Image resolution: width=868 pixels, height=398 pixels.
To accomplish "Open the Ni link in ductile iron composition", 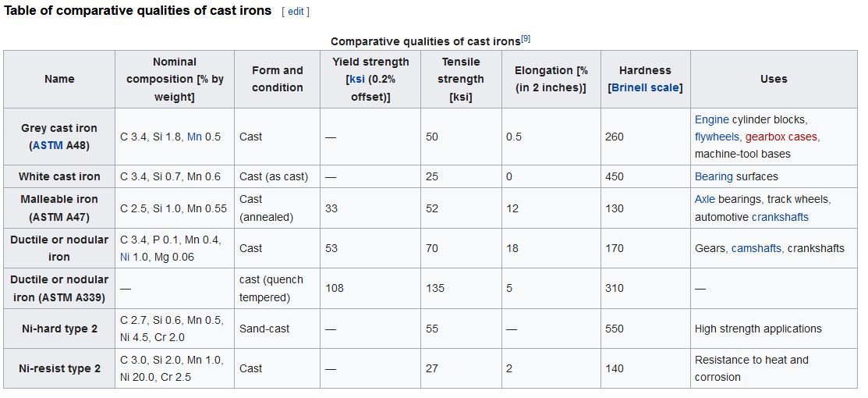I will coord(126,257).
